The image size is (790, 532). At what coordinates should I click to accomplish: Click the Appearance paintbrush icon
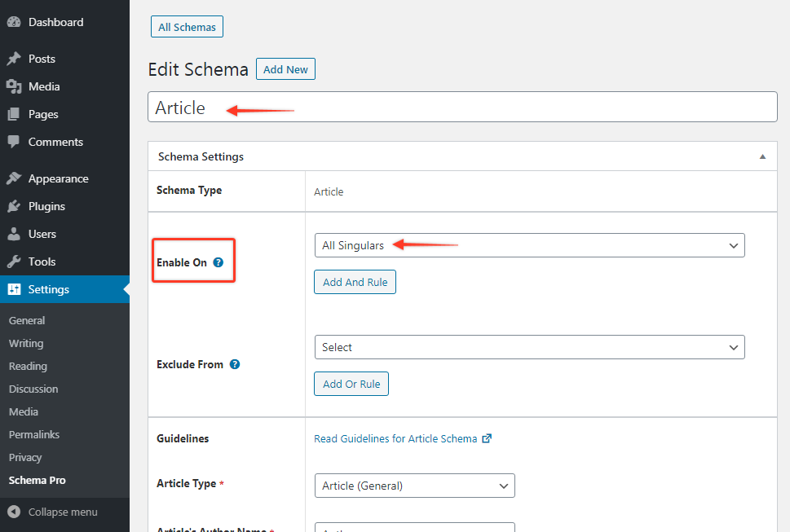coord(14,178)
